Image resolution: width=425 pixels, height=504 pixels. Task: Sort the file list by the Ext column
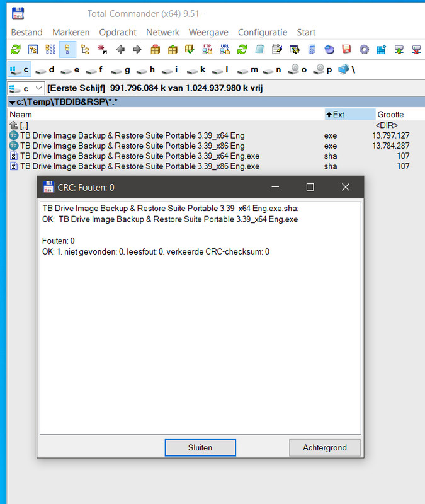(350, 115)
